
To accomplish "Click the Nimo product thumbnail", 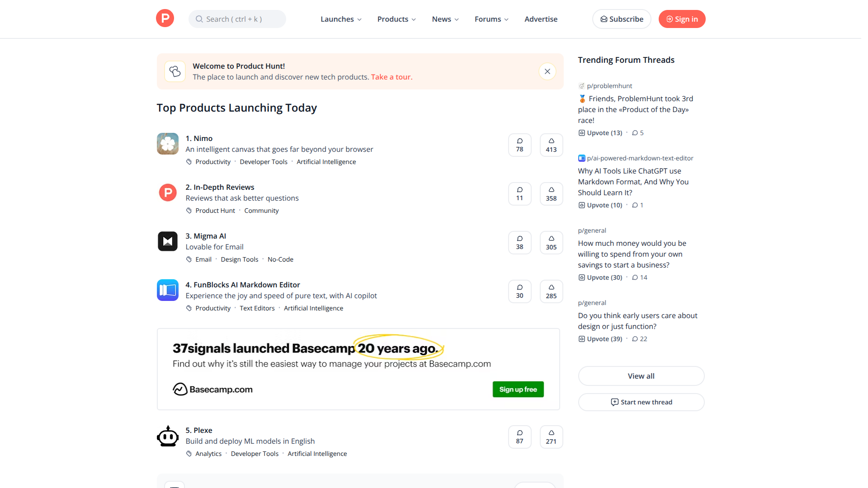I will click(167, 144).
